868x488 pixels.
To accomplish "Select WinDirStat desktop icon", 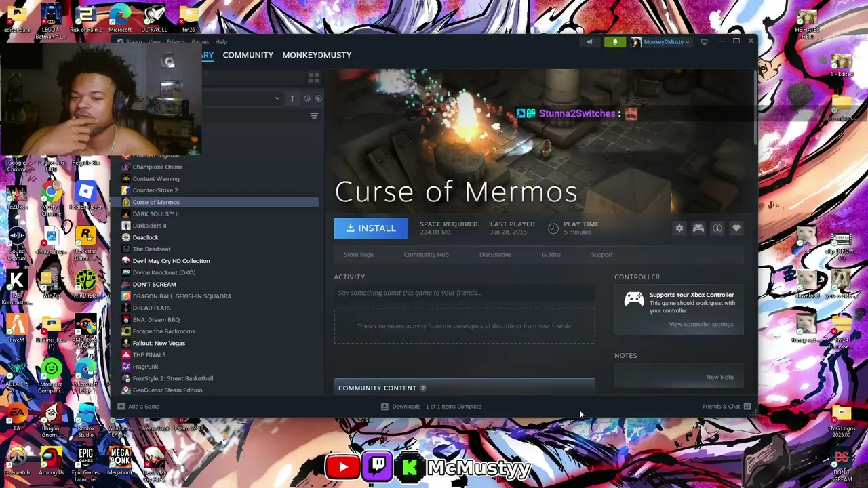I will pyautogui.click(x=85, y=284).
